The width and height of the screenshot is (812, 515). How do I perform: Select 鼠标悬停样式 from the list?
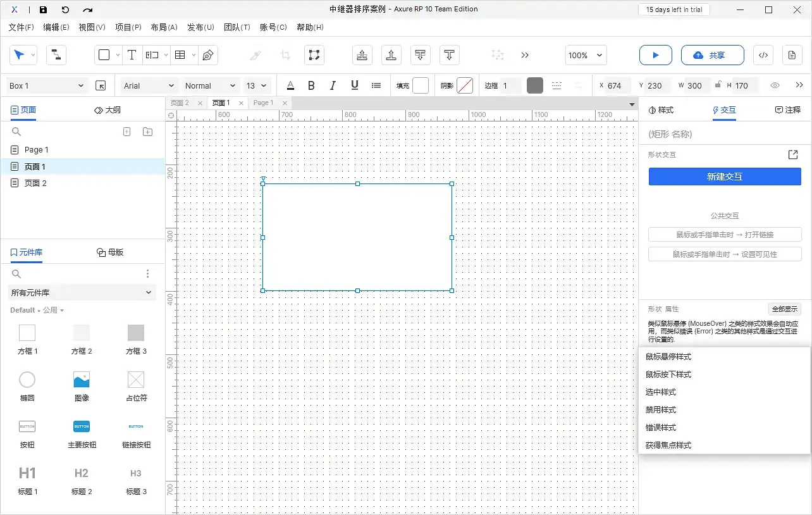668,357
